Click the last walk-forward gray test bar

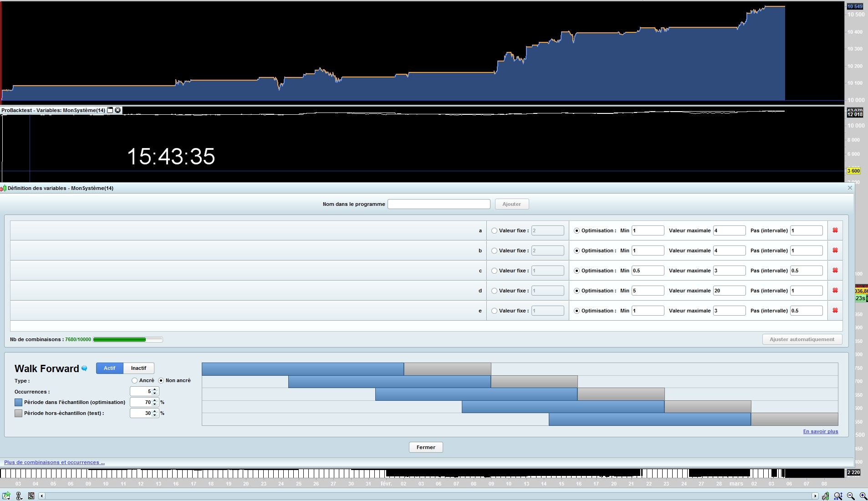[x=794, y=419]
